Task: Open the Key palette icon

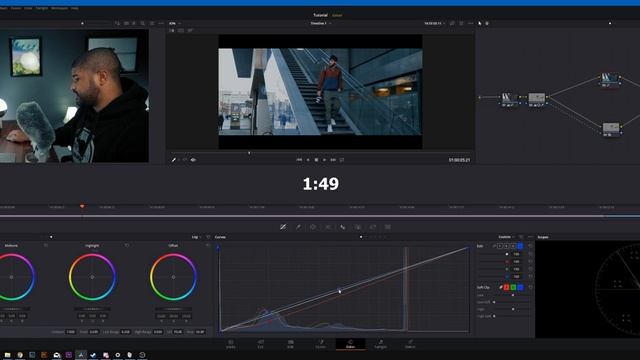Action: coord(358,227)
